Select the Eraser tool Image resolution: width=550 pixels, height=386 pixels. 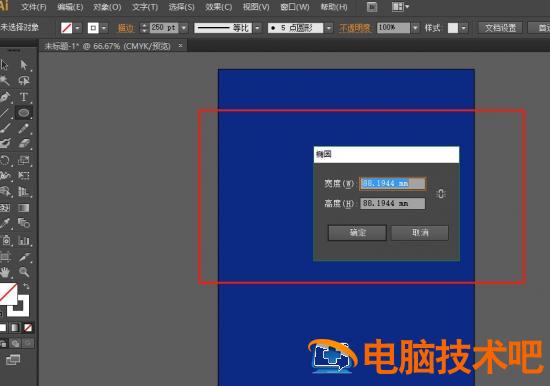point(24,144)
